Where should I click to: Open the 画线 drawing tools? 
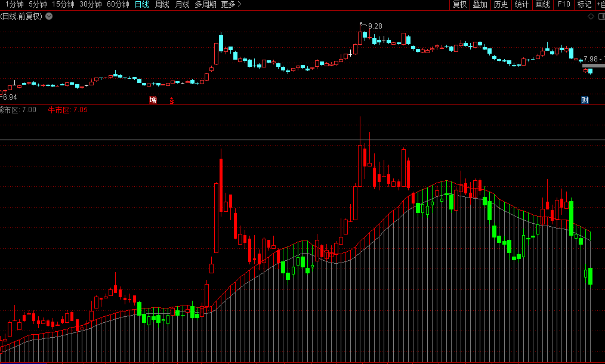pyautogui.click(x=542, y=5)
